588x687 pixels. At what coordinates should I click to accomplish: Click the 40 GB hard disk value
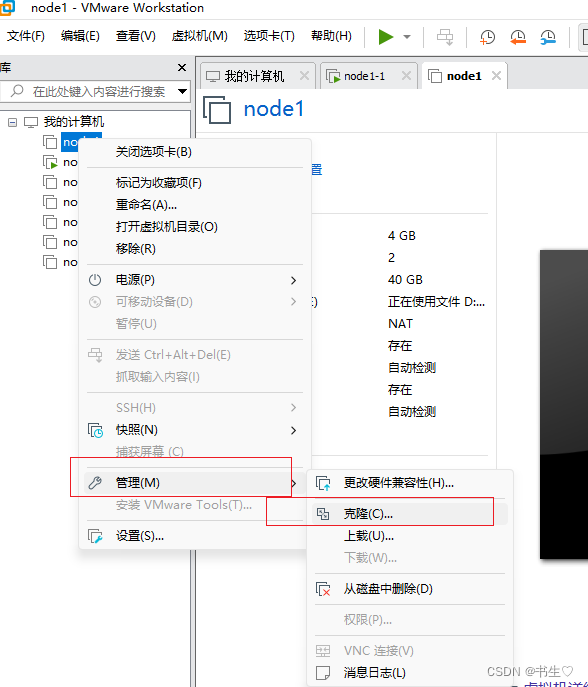tap(405, 280)
